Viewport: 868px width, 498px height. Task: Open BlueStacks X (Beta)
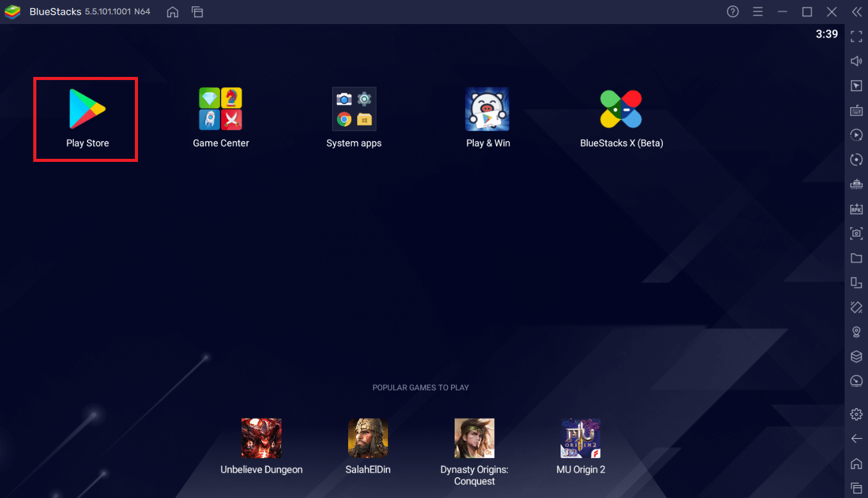tap(621, 110)
